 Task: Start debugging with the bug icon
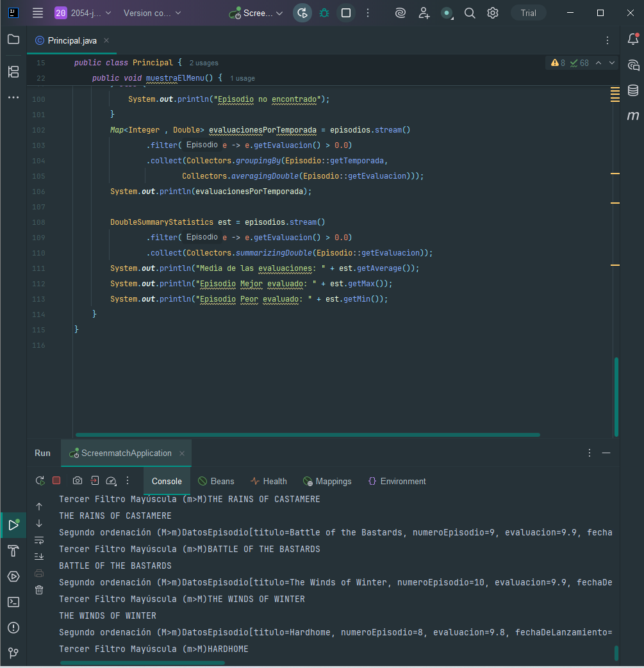coord(324,13)
